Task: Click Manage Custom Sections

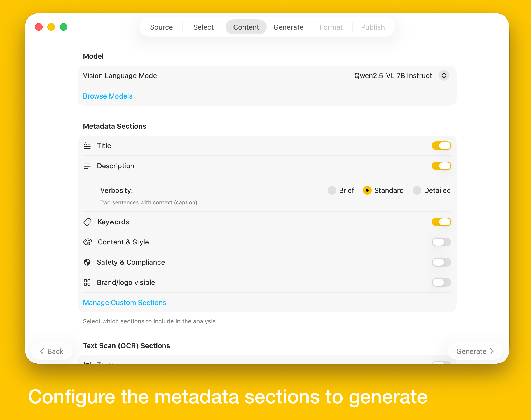Action: [x=124, y=302]
